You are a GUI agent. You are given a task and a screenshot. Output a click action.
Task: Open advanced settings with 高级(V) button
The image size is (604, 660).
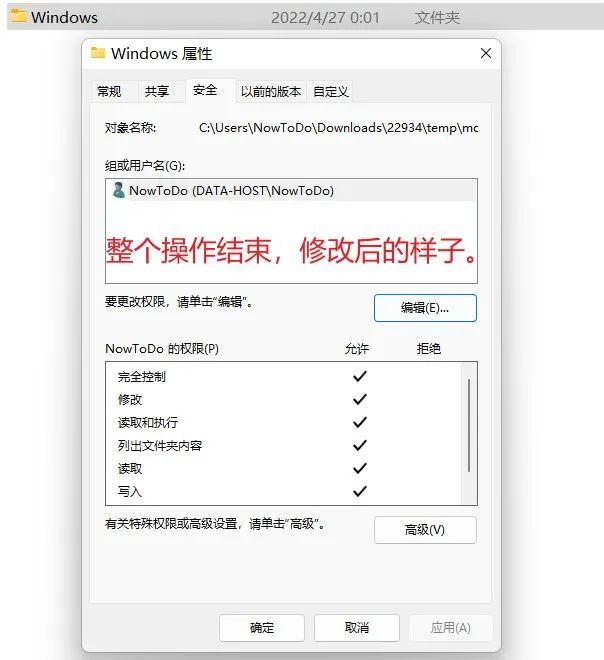(x=425, y=530)
